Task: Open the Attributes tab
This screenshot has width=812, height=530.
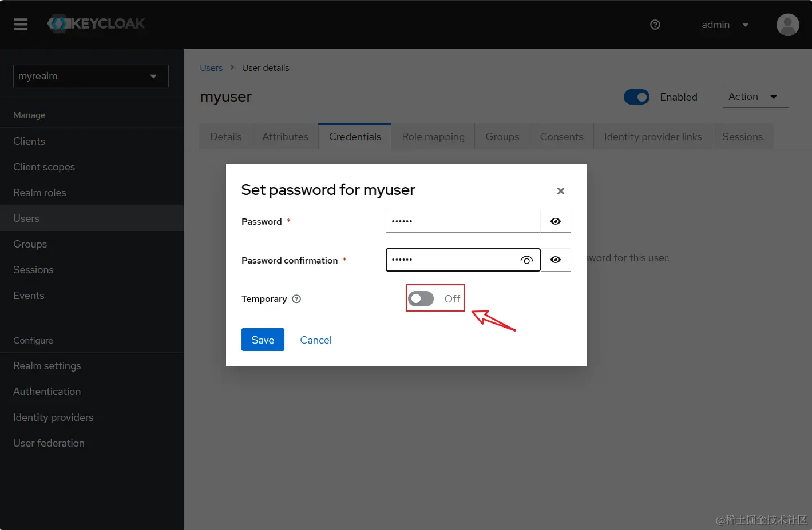Action: tap(285, 137)
